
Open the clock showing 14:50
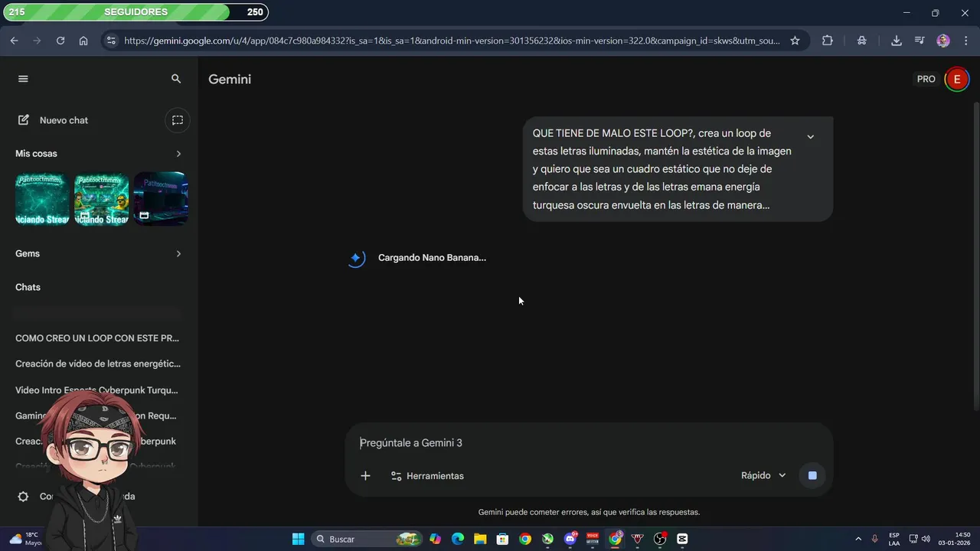coord(955,539)
